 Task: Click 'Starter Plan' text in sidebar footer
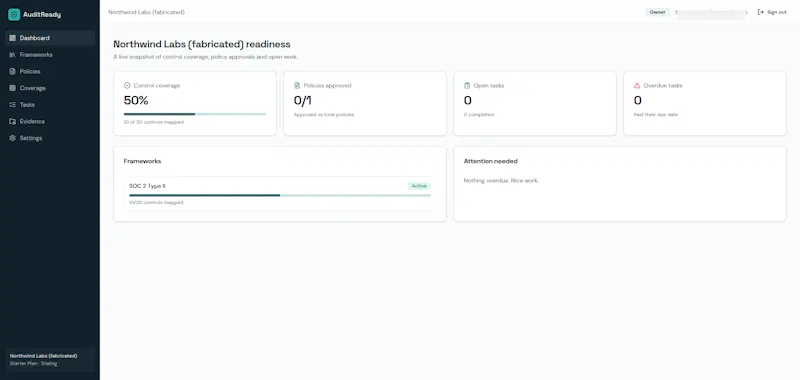click(22, 364)
